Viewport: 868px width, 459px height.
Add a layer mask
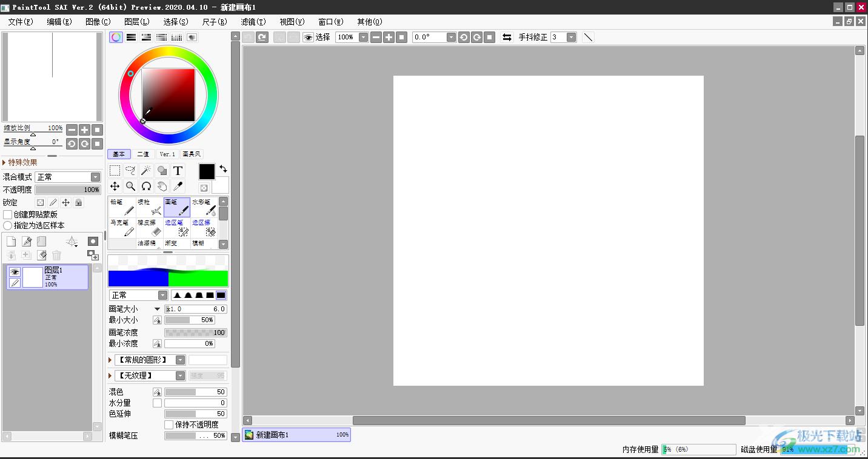pyautogui.click(x=93, y=241)
